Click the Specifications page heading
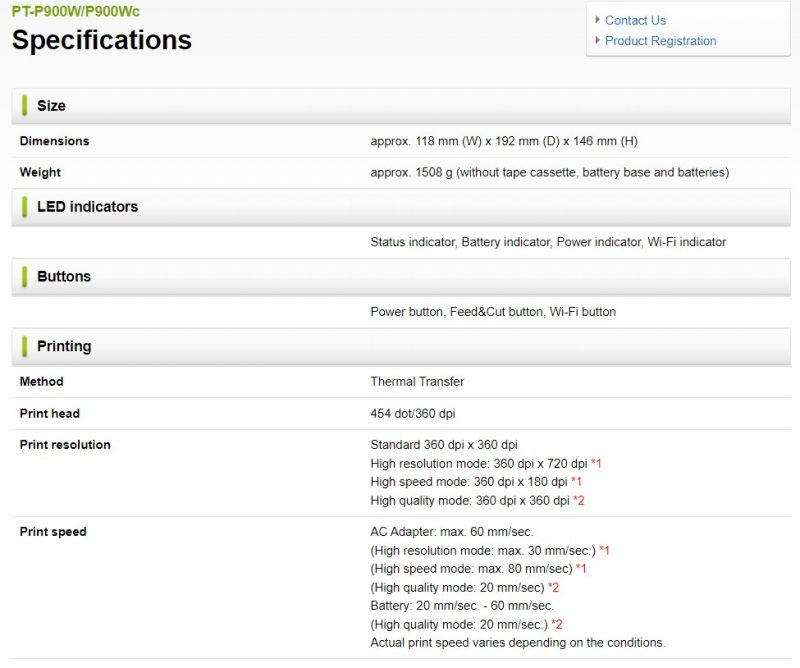 [102, 40]
